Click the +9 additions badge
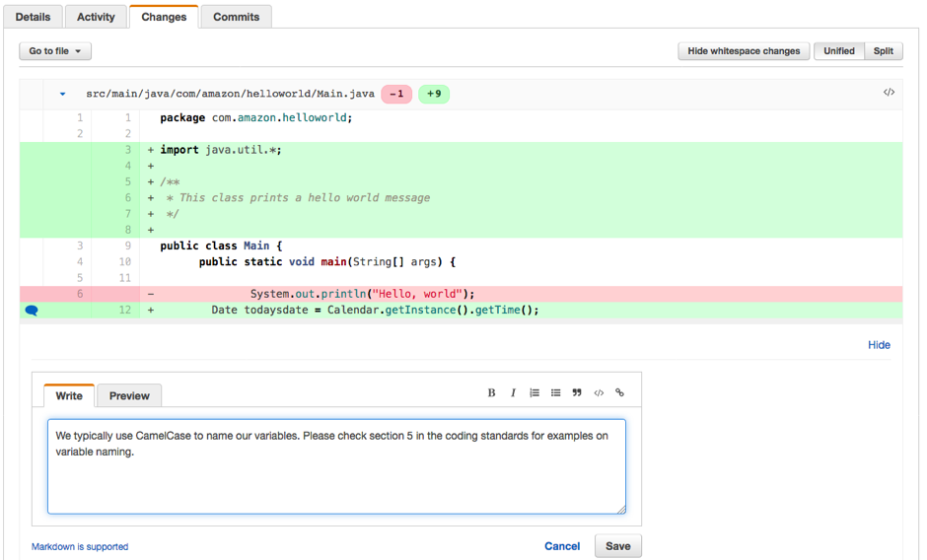This screenshot has width=927, height=560. point(434,94)
